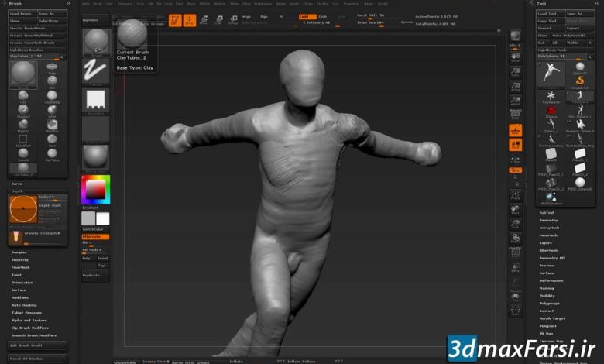Toggle the Floor grid button

pyautogui.click(x=516, y=130)
